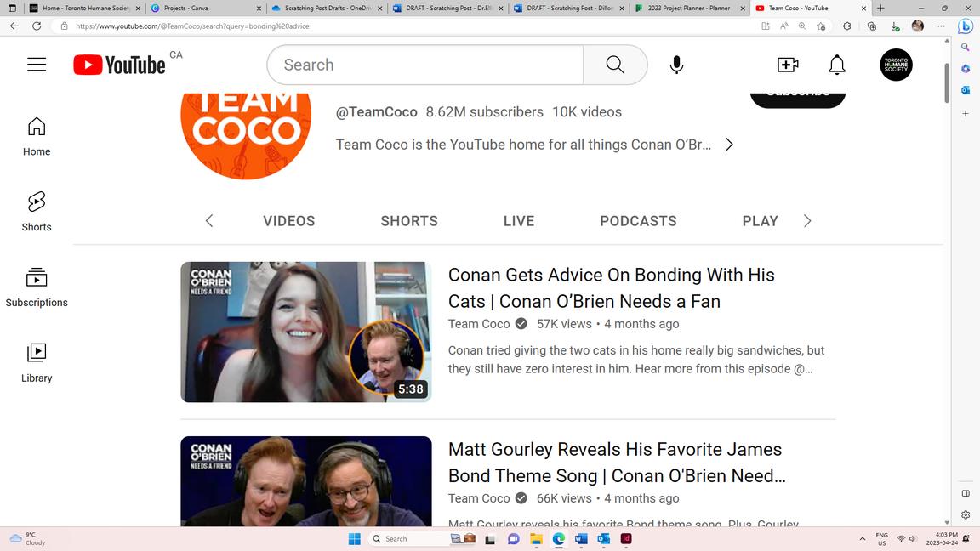Open the Edge Collections icon
The image size is (980, 551).
click(x=872, y=26)
